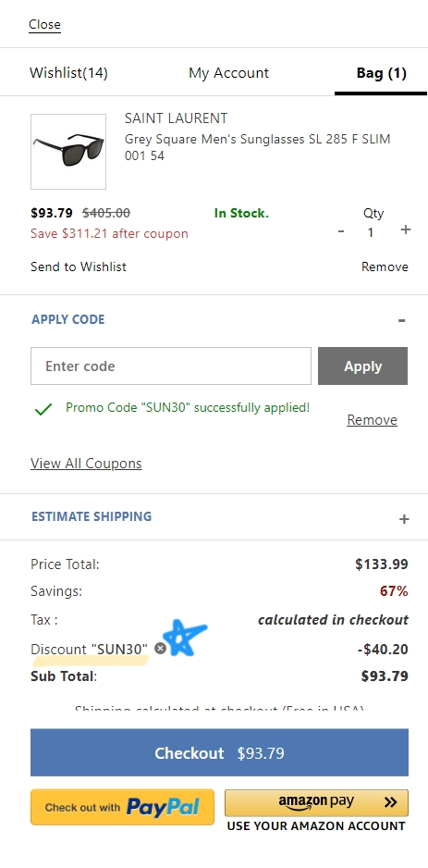
Task: Remove the SUN30 discount via x icon
Action: click(160, 649)
